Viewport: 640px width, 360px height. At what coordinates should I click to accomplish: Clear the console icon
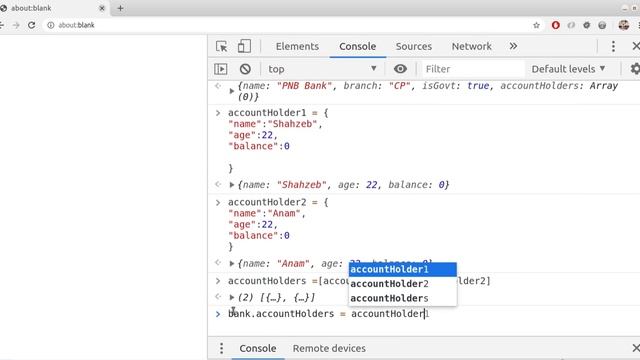(x=245, y=69)
